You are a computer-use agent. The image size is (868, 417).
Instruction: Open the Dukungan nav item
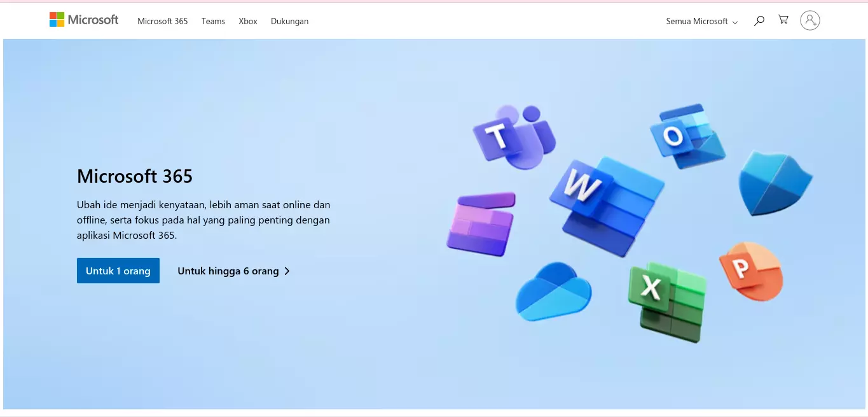289,21
